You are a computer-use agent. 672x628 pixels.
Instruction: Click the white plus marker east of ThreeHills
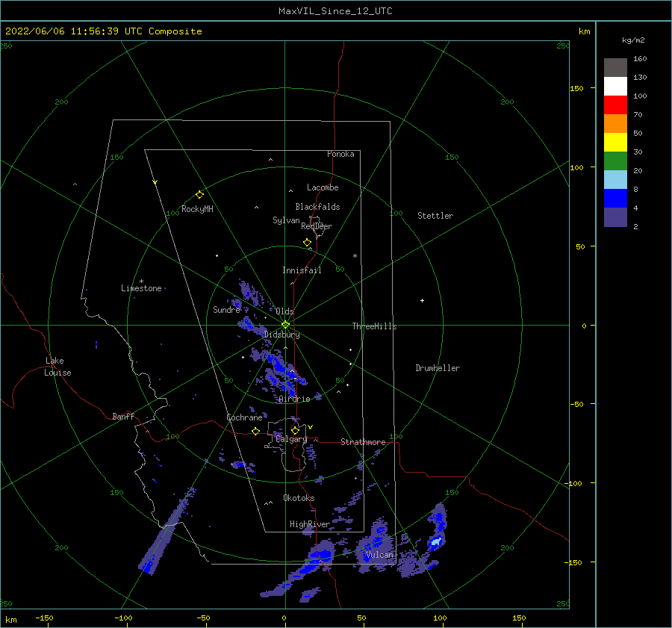point(422,300)
